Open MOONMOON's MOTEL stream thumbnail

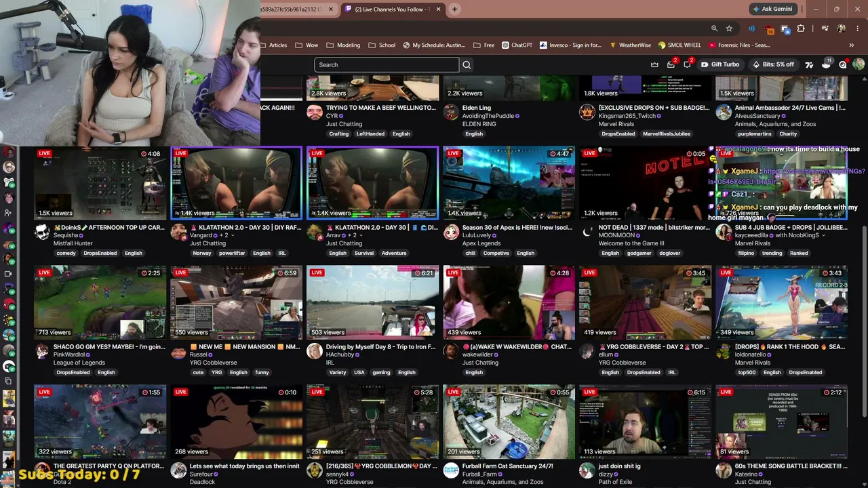[645, 183]
